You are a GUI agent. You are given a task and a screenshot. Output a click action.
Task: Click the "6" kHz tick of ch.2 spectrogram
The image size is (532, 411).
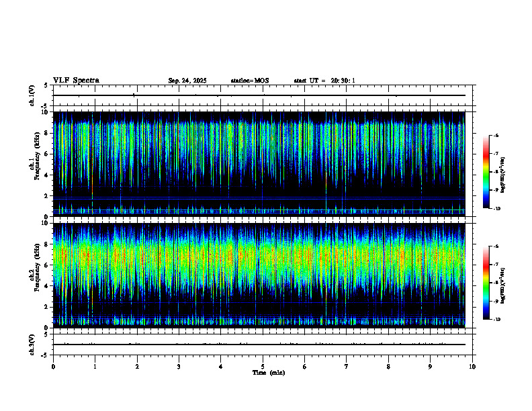click(x=46, y=265)
